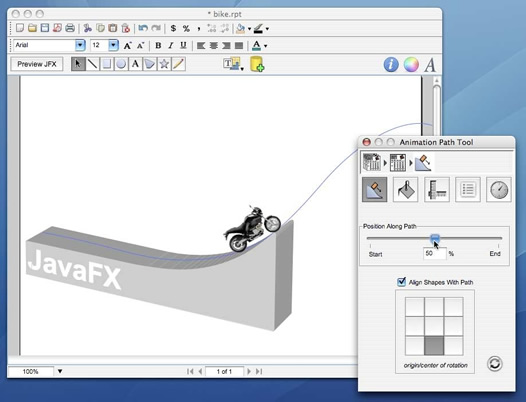The width and height of the screenshot is (526, 402).
Task: Click the Preview JFX button
Action: (x=37, y=64)
